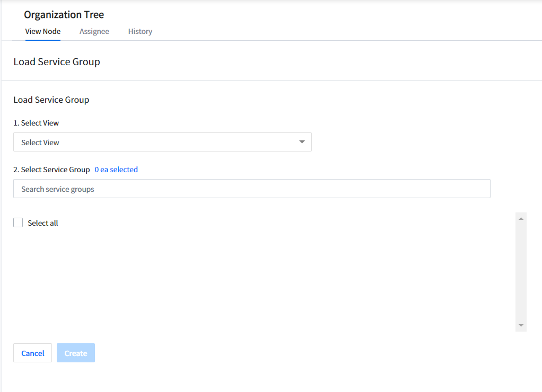Image resolution: width=542 pixels, height=392 pixels.
Task: Click the 1. Select View label
Action: pos(36,123)
